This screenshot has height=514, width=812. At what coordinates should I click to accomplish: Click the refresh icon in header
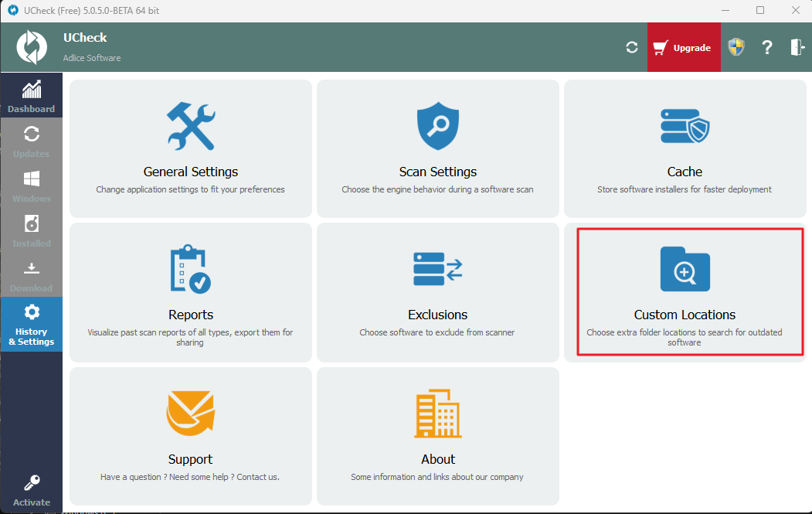click(632, 48)
